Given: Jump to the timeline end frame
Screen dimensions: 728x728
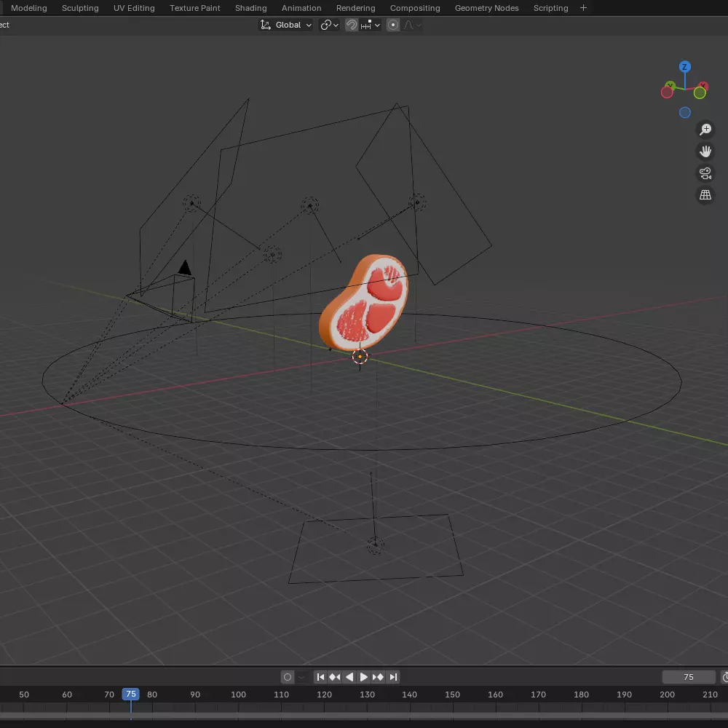Looking at the screenshot, I should pos(393,677).
